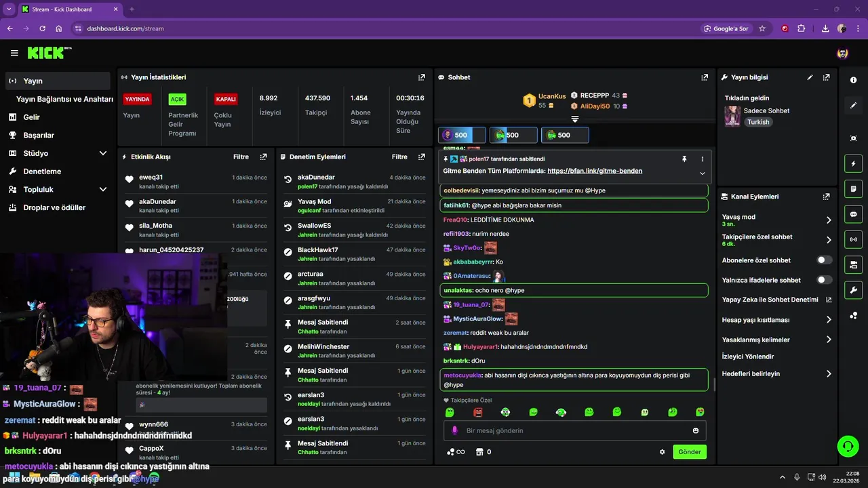
Task: Click the wrench icon in right sidebar
Action: tap(854, 290)
